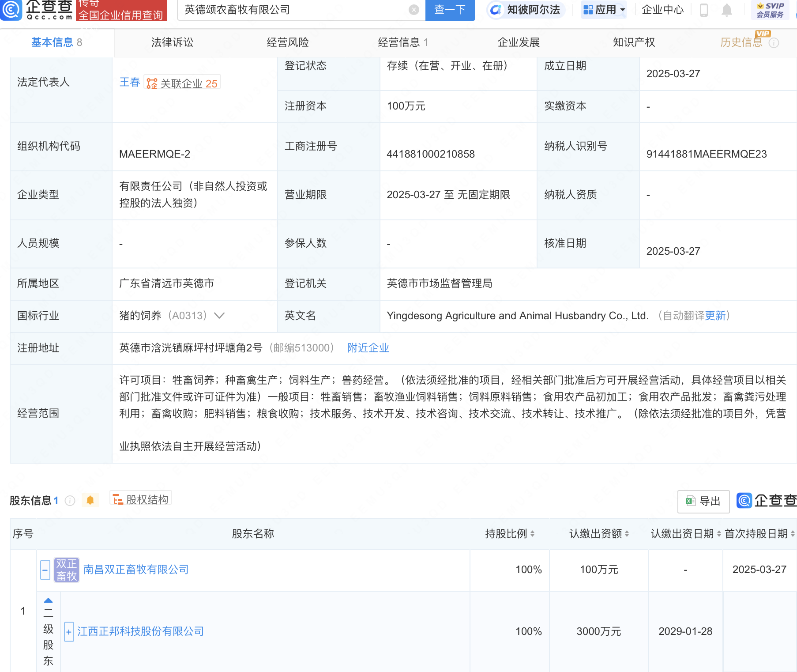
Task: Click the equity structure tree icon
Action: pyautogui.click(x=118, y=499)
